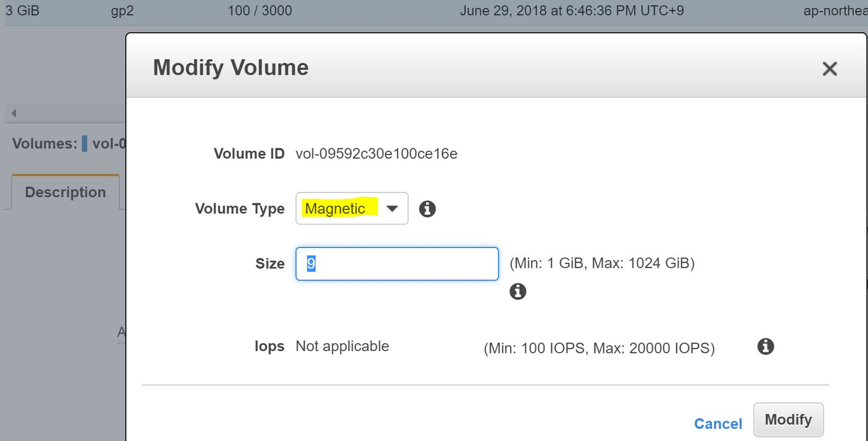The image size is (868, 441).
Task: Click the 100 / 3000 IOPS cell
Action: click(x=260, y=11)
